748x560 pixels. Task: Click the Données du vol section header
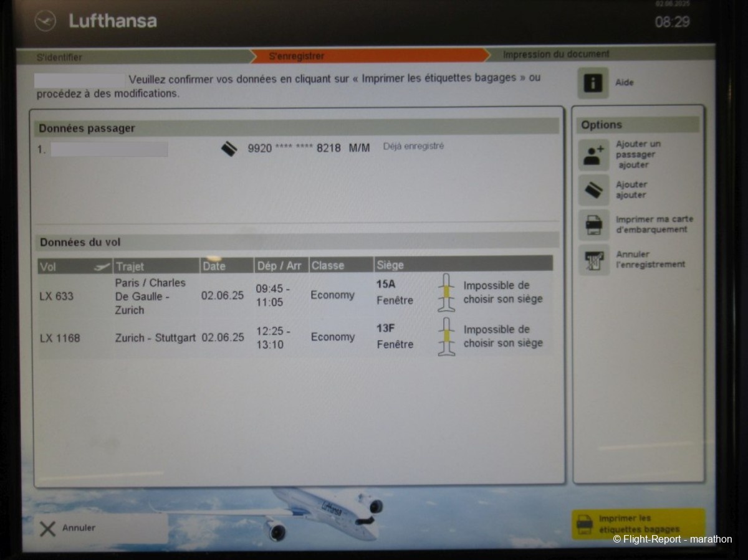click(297, 242)
